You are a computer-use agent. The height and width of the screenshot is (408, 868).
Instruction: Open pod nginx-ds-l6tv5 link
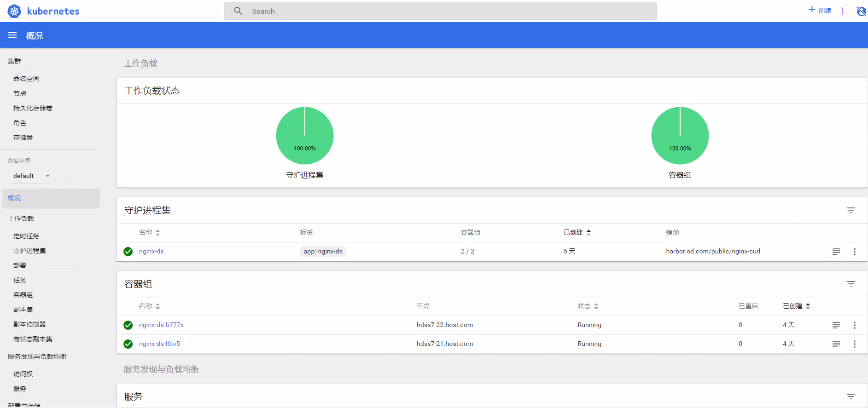coord(159,344)
